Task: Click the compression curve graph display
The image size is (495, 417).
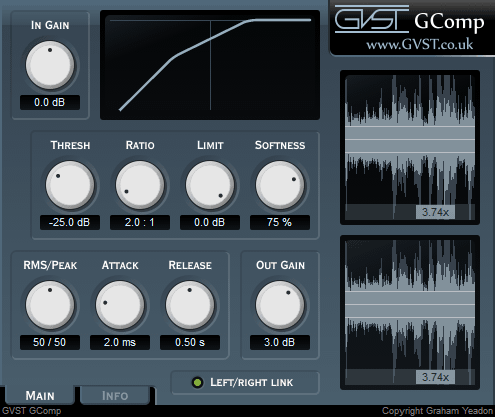Action: pyautogui.click(x=210, y=65)
